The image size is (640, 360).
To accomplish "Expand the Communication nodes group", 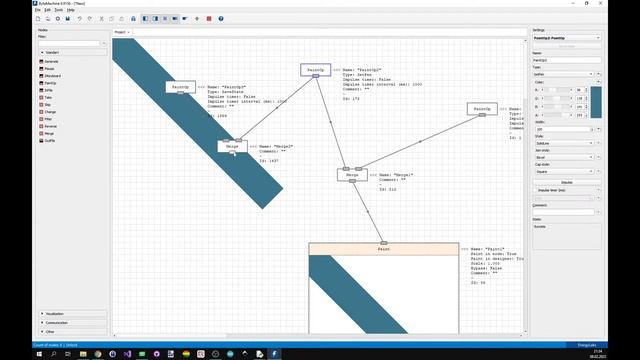I will [73, 323].
